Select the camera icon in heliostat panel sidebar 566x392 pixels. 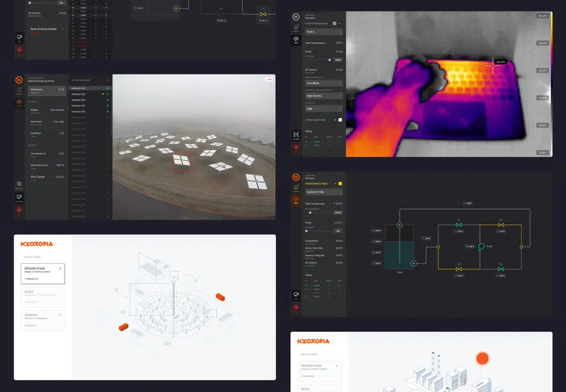19,197
